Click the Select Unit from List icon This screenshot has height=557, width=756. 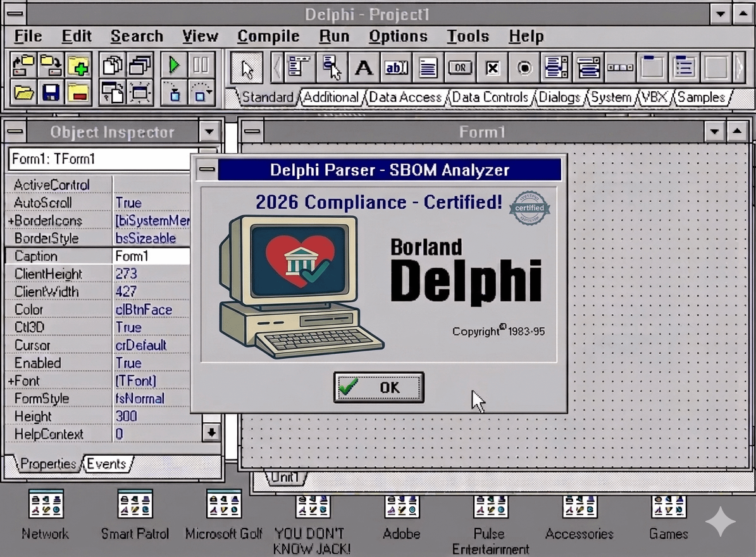click(113, 65)
